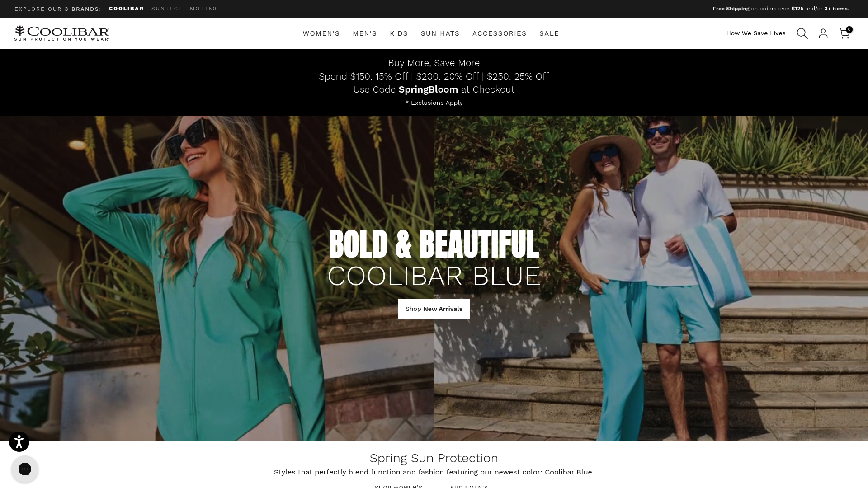Switch to the Suntect brand
This screenshot has width=868, height=488.
[167, 9]
